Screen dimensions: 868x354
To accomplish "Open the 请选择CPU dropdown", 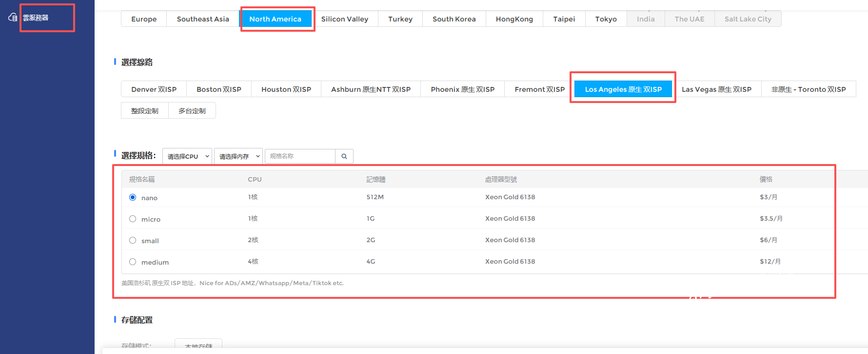I will [187, 156].
